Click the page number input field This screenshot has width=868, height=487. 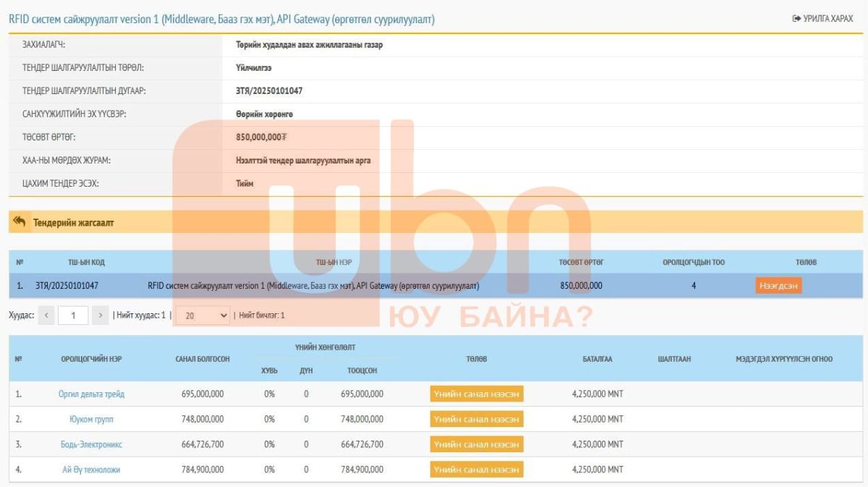tap(73, 316)
